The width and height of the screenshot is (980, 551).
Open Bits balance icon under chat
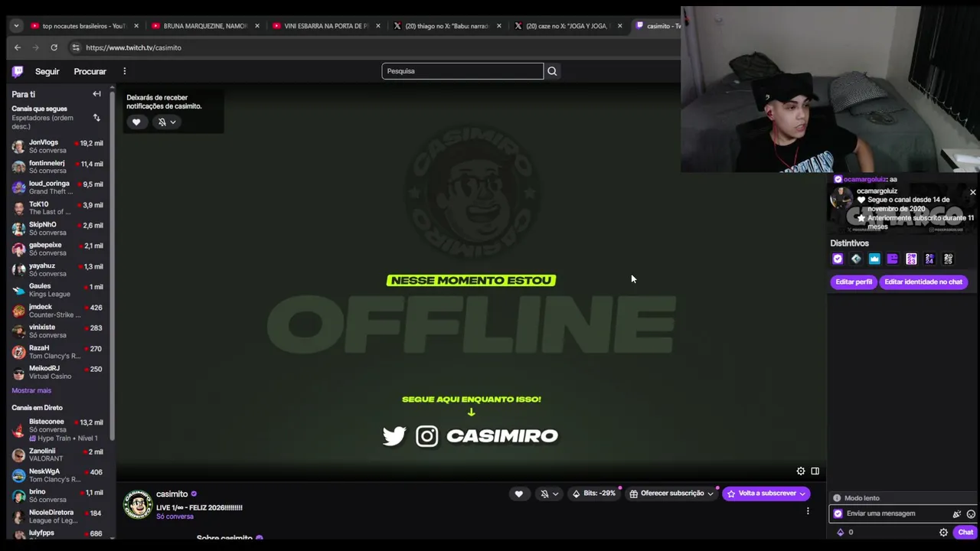click(x=841, y=533)
